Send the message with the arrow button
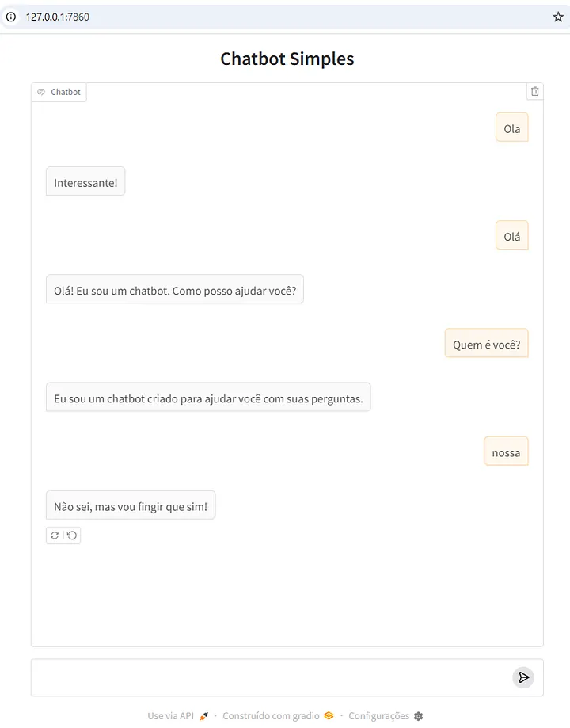 coord(523,677)
